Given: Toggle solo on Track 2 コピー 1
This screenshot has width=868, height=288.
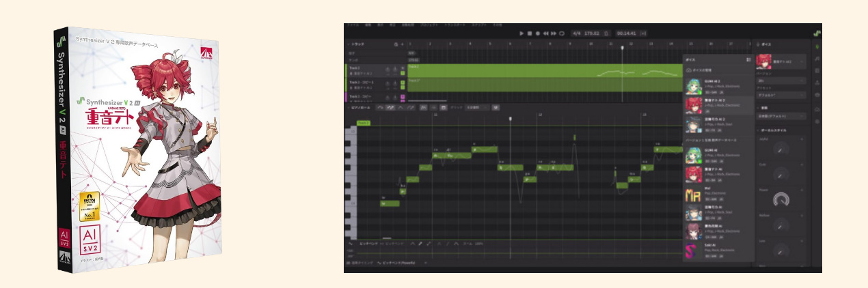Looking at the screenshot, I should pos(396,83).
